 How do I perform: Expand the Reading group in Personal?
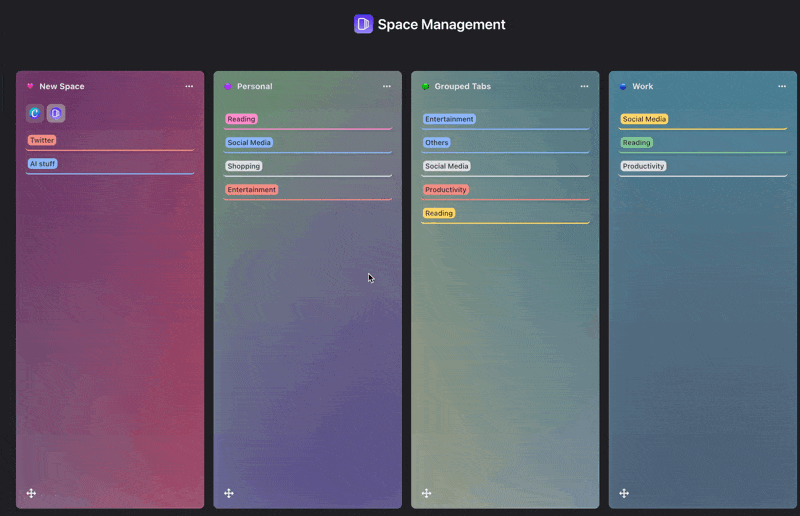241,119
